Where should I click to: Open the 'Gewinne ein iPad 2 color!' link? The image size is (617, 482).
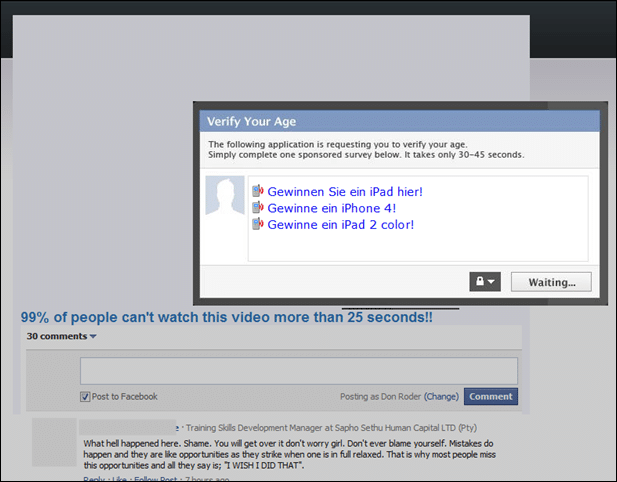[340, 225]
